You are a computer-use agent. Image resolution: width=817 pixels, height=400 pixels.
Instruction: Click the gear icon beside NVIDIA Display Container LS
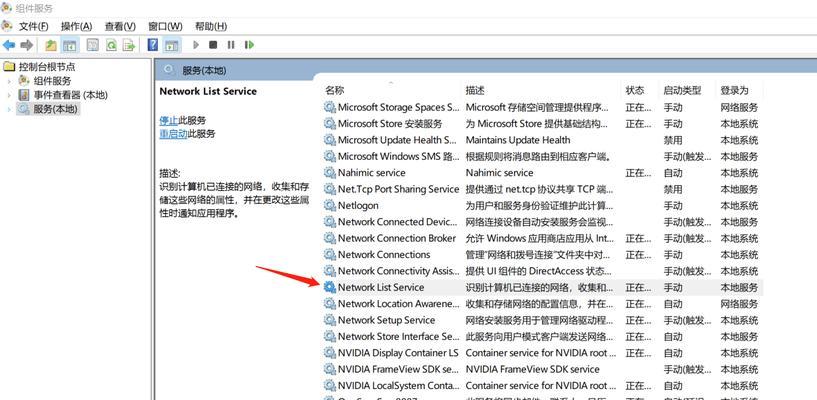pos(329,353)
